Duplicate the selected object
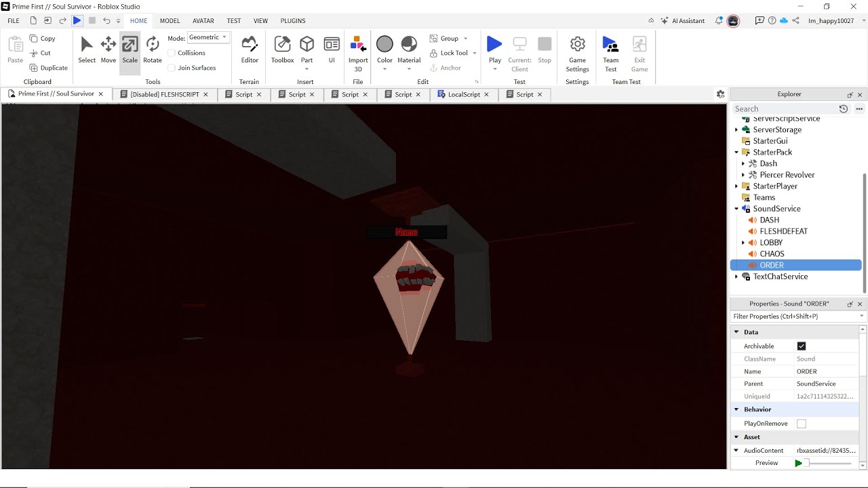This screenshot has width=868, height=488. pyautogui.click(x=48, y=68)
